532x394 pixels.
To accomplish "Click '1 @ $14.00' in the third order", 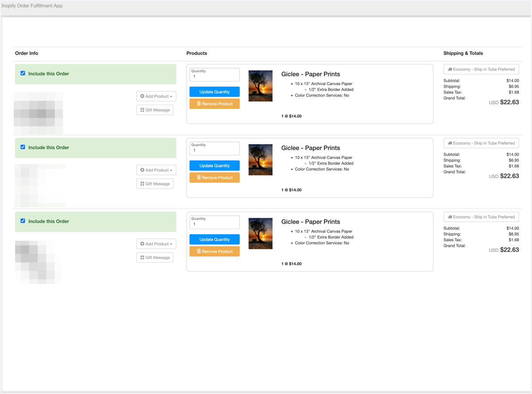I will tap(291, 264).
